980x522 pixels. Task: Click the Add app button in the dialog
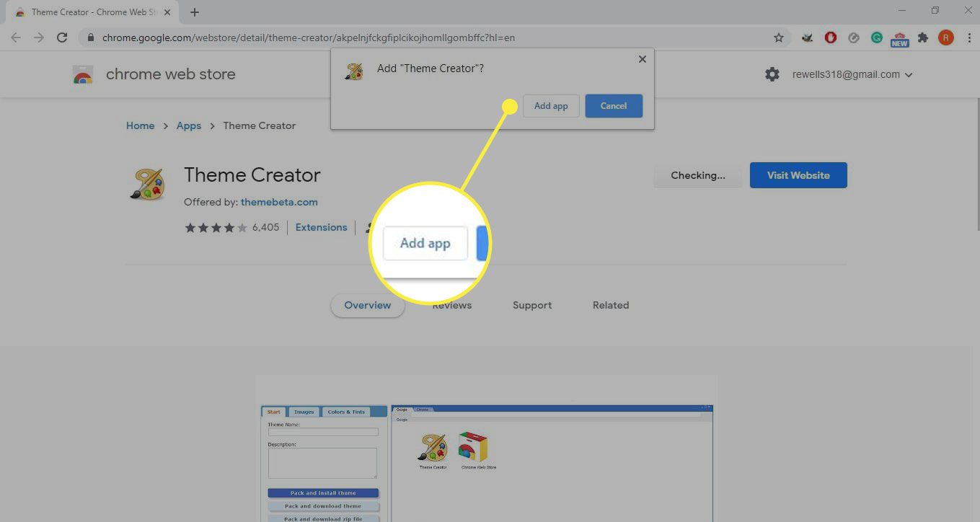coord(551,106)
